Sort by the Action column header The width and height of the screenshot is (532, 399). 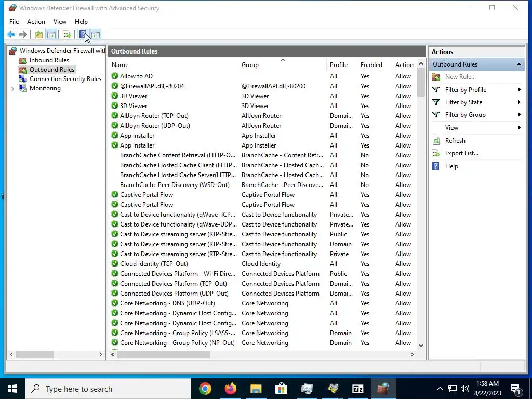[404, 65]
